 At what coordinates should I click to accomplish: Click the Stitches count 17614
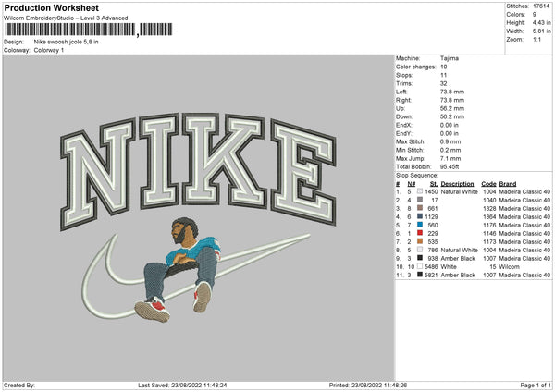(541, 6)
